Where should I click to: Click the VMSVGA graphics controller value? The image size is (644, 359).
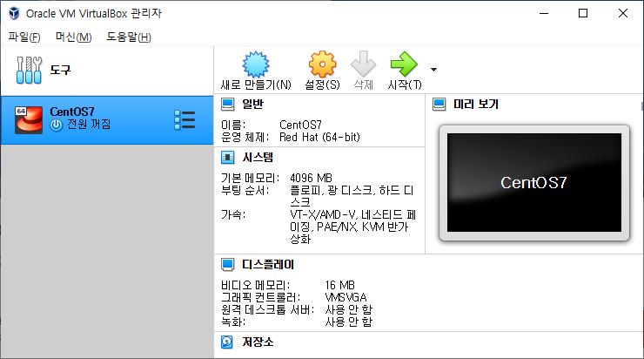(x=345, y=297)
